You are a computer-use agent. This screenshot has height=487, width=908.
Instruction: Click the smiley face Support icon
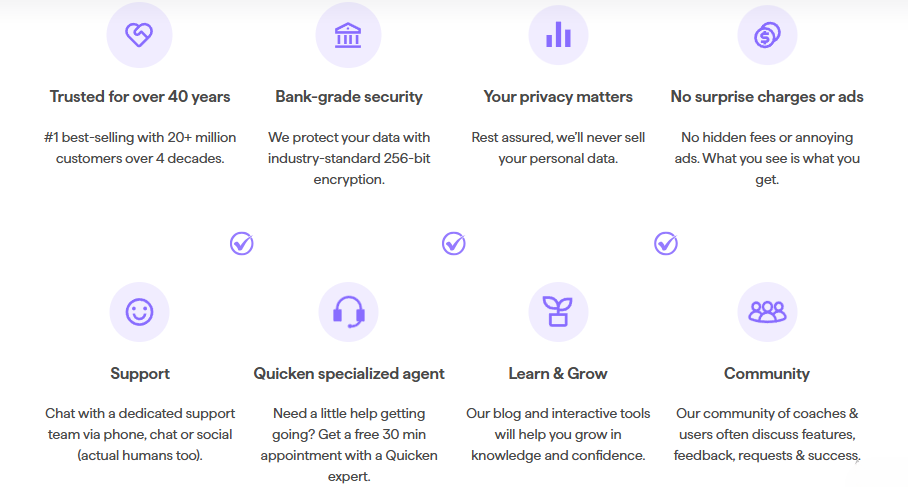tap(139, 312)
